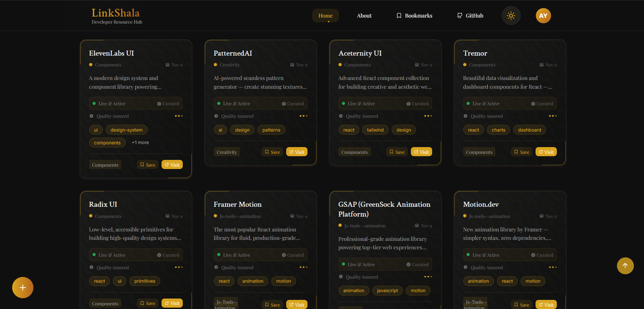This screenshot has height=309, width=644.
Task: Click the Quality Assured shield icon on Tremor
Action: [465, 116]
